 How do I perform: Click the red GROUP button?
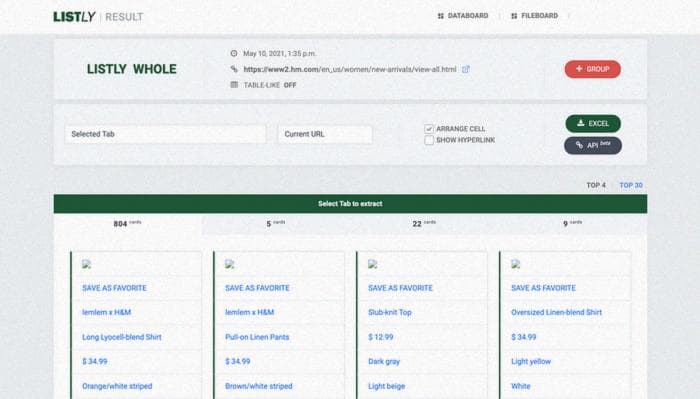click(592, 69)
